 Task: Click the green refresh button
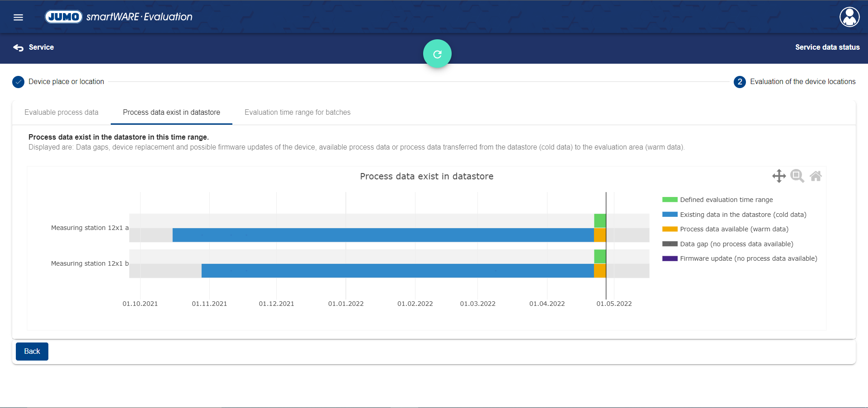437,54
